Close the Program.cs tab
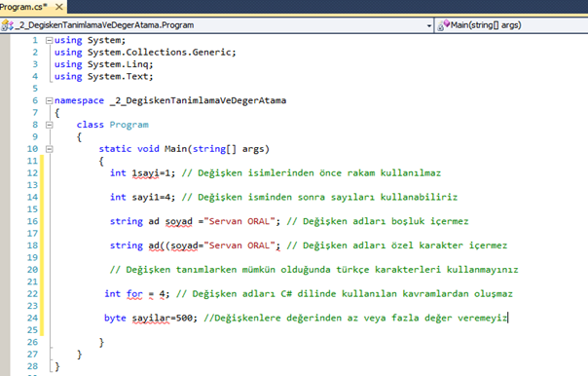This screenshot has height=376, width=588. tap(58, 7)
